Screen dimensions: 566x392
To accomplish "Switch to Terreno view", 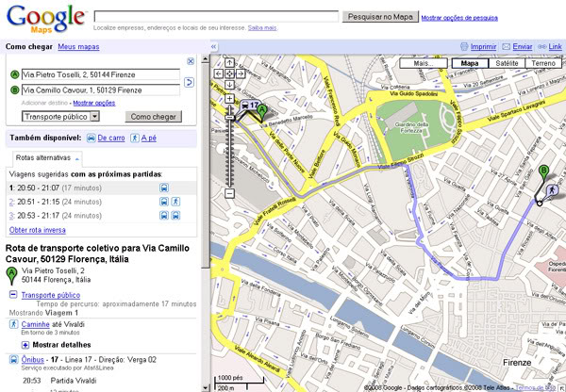I will pos(543,63).
